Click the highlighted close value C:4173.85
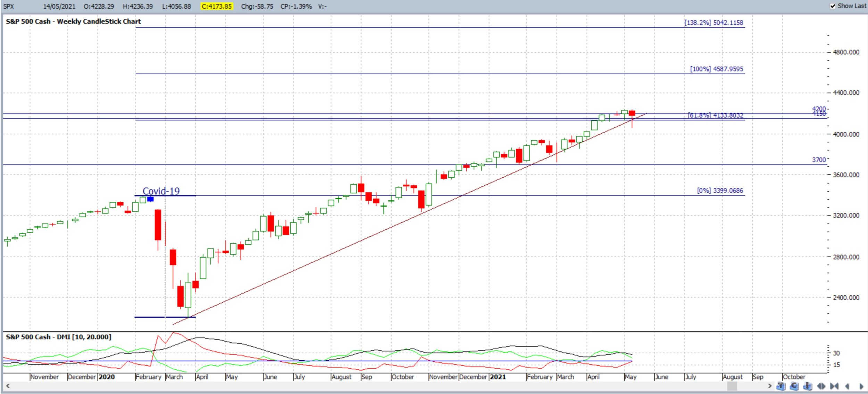 [217, 6]
